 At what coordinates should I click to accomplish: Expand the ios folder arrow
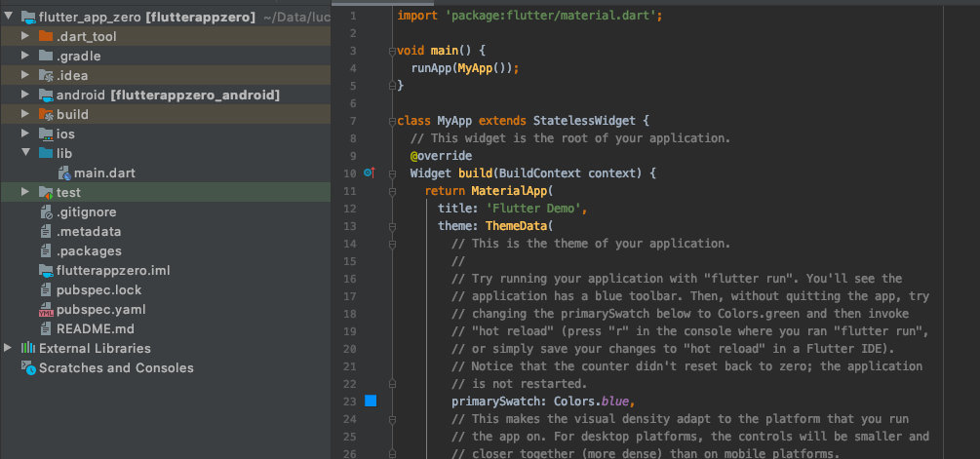25,134
